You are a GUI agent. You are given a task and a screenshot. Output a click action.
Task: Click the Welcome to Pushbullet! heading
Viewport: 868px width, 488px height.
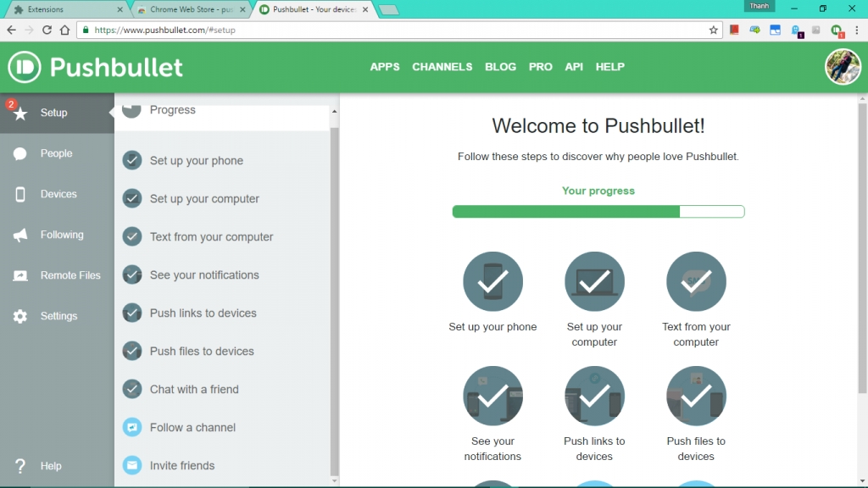click(x=598, y=125)
